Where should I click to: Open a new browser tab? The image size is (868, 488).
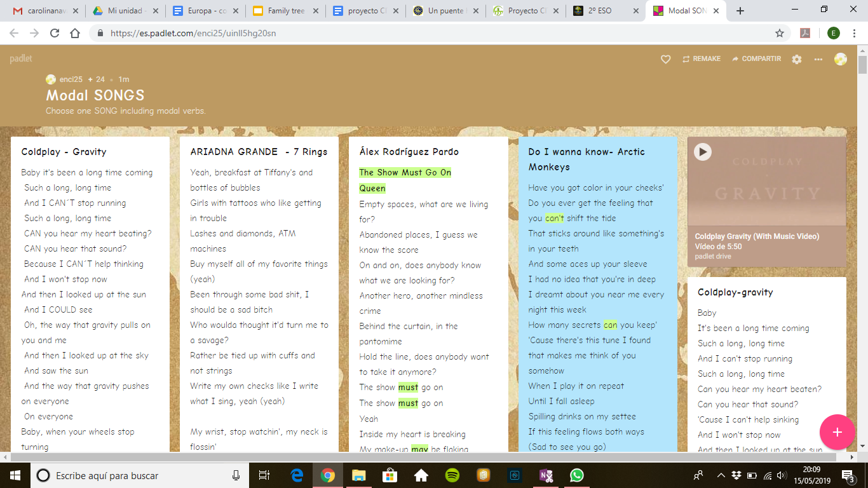pos(740,11)
